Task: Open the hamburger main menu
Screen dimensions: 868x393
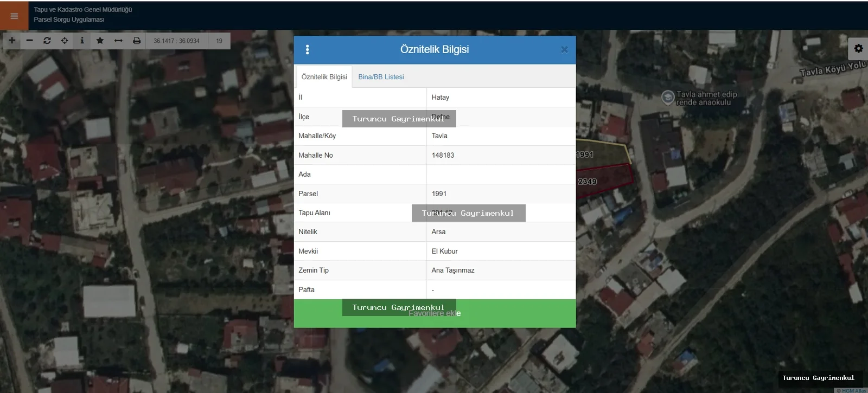Action: (14, 16)
